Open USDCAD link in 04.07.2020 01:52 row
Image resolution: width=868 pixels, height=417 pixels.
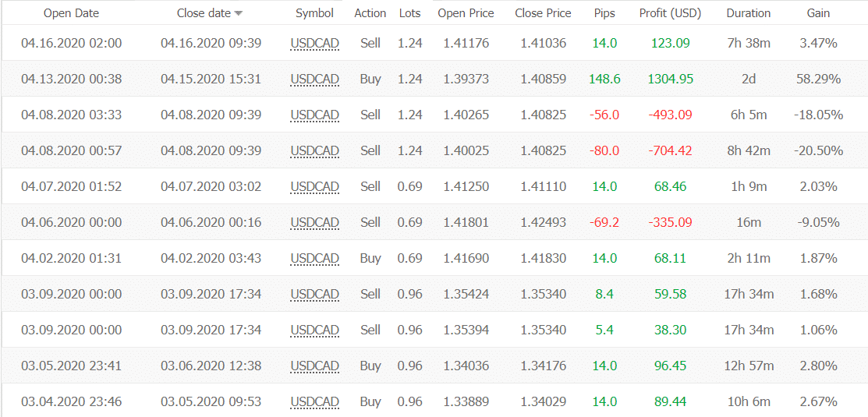[314, 187]
